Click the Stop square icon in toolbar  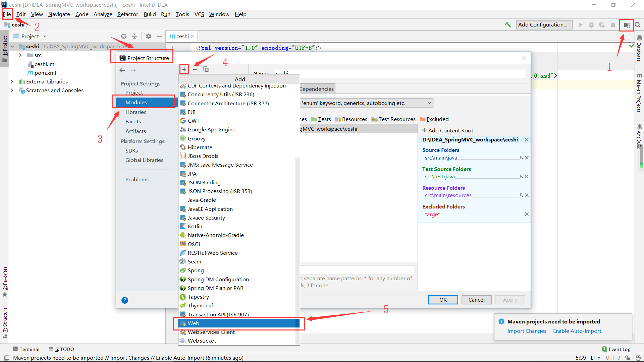pos(613,25)
